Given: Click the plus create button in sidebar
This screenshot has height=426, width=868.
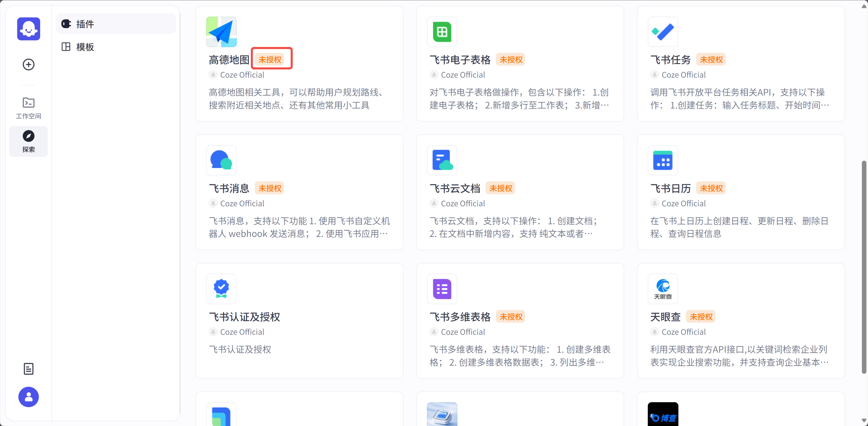Looking at the screenshot, I should (x=29, y=64).
